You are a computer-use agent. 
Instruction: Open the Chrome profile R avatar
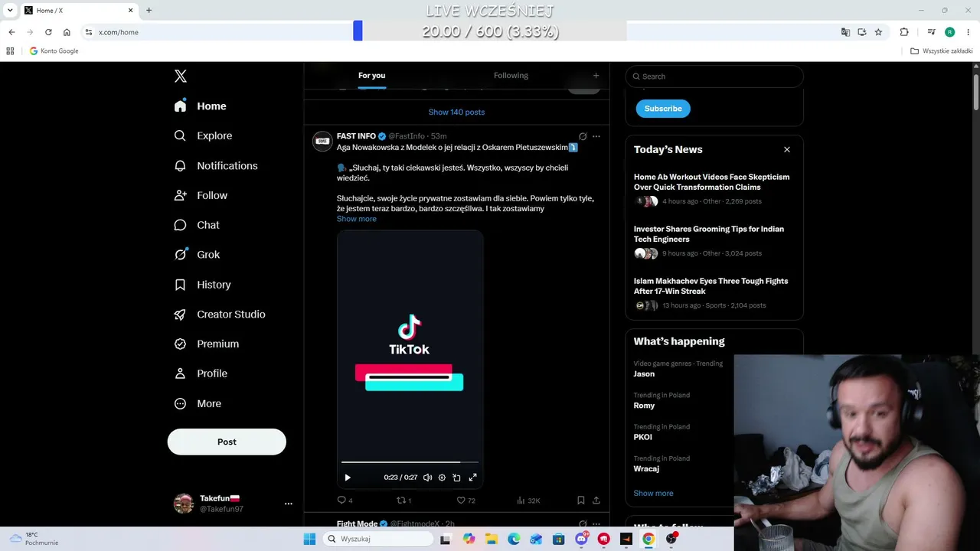(950, 32)
